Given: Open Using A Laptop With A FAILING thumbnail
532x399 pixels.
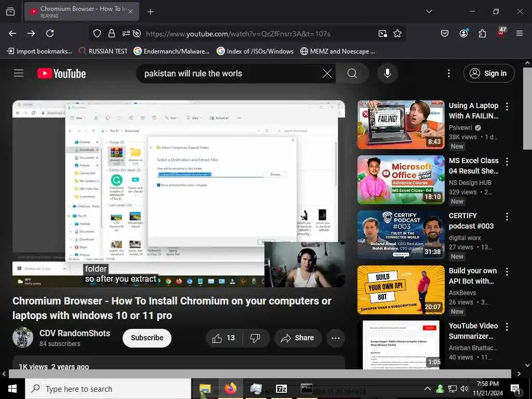Looking at the screenshot, I should tap(401, 125).
